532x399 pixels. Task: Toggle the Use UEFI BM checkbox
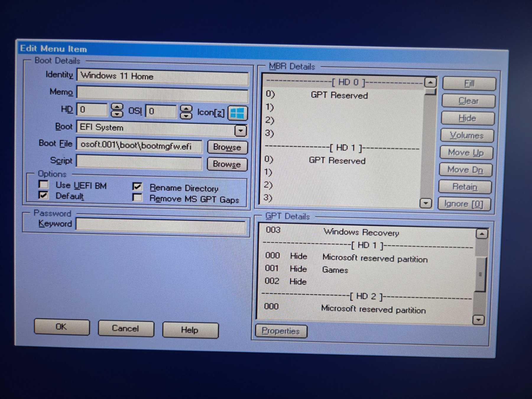coord(44,185)
